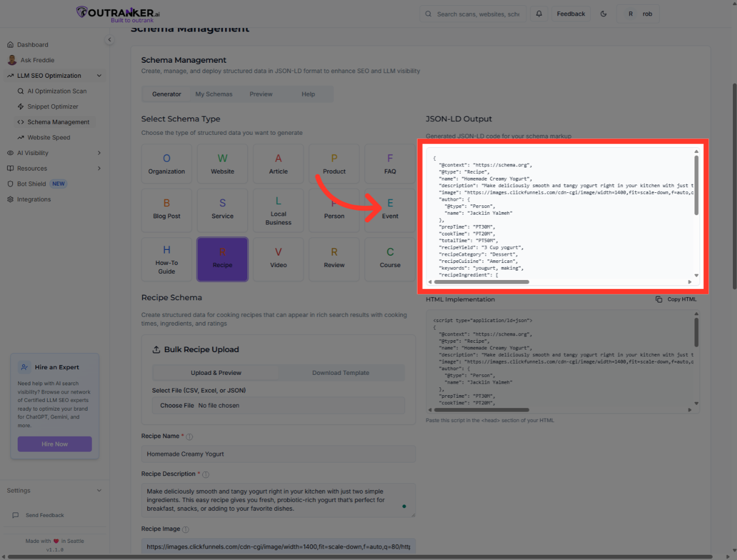Go to the Dashboard

point(33,44)
